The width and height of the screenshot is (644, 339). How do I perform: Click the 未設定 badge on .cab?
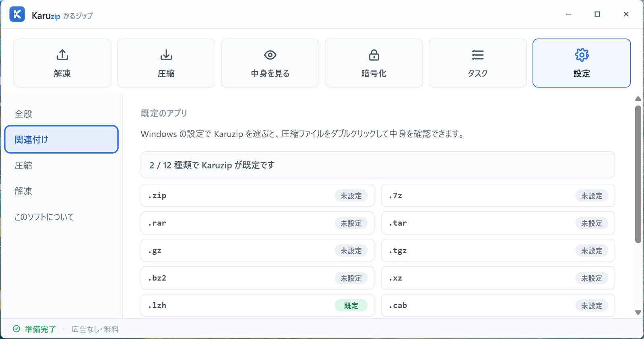coord(592,306)
